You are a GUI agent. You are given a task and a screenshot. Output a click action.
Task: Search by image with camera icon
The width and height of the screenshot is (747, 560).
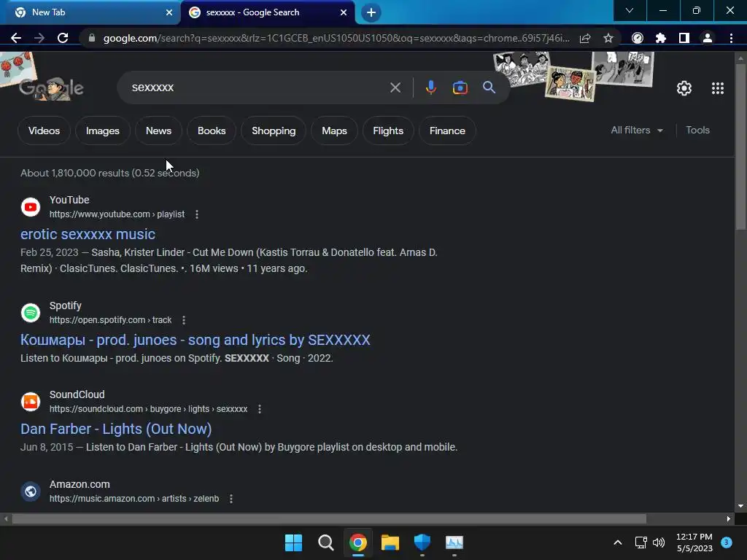coord(460,87)
